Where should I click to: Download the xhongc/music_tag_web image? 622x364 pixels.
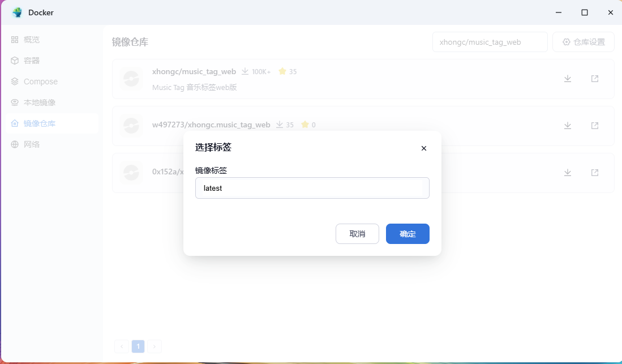tap(568, 79)
